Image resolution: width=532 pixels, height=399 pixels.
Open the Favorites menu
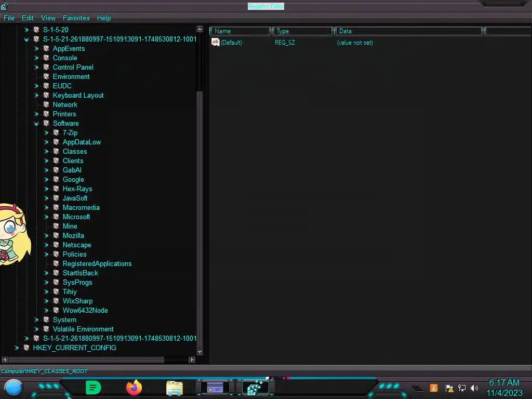tap(76, 18)
